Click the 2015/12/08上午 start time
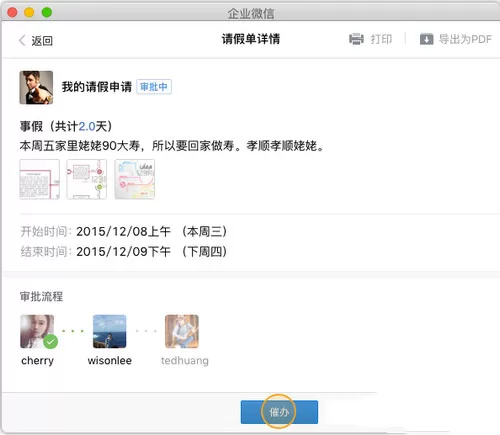Screen dimensions: 500x435 coord(123,231)
